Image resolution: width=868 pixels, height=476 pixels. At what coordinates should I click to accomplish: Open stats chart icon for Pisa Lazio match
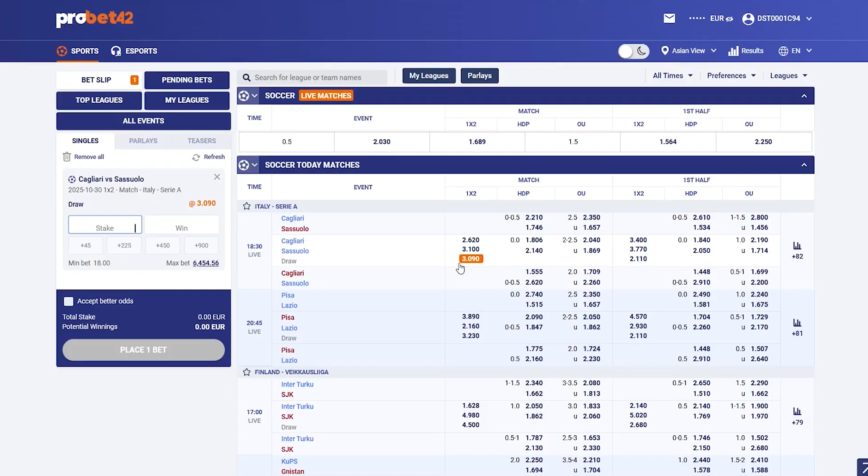pyautogui.click(x=797, y=323)
